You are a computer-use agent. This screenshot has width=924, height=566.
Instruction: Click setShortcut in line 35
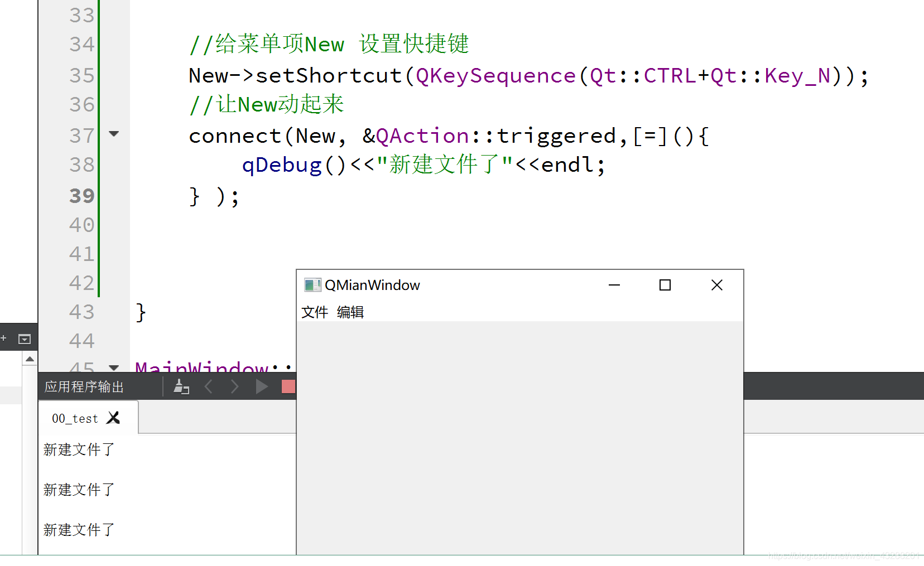[329, 75]
